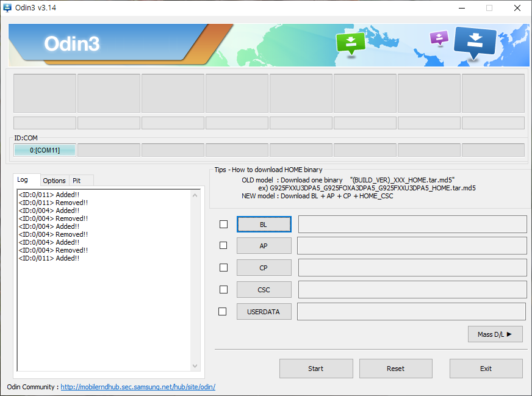
Task: Minimize the Odin3 window
Action: (x=462, y=8)
